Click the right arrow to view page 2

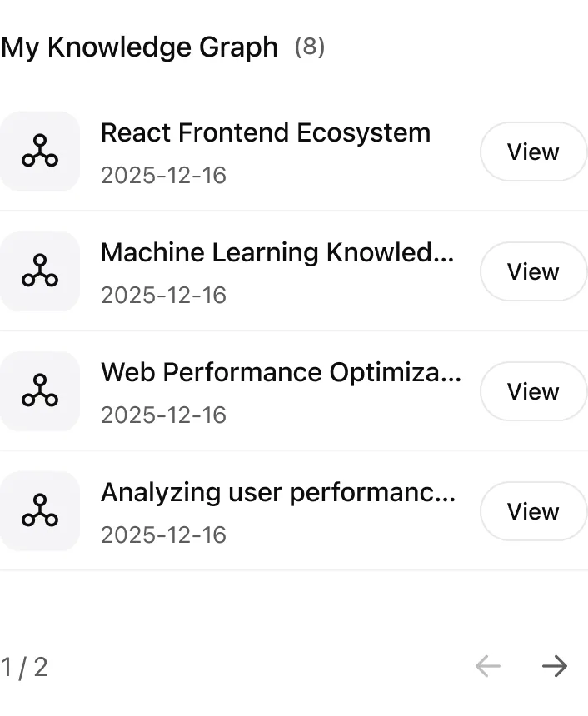[556, 666]
